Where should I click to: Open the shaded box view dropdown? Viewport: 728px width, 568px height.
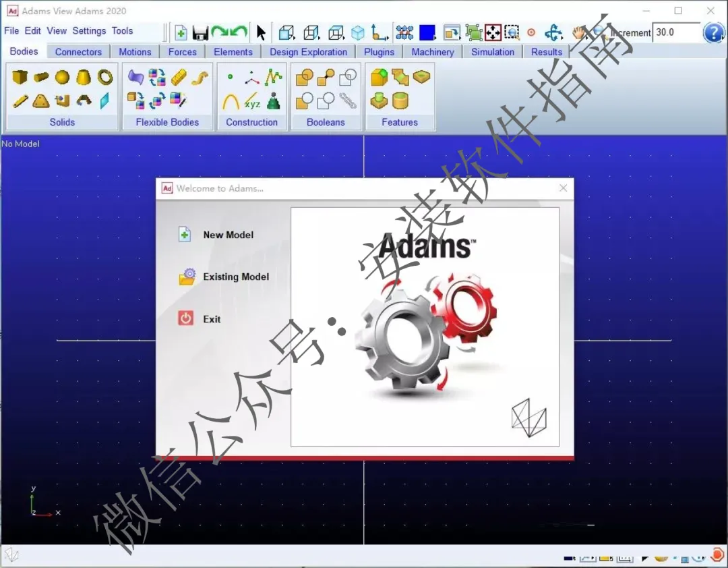point(286,32)
